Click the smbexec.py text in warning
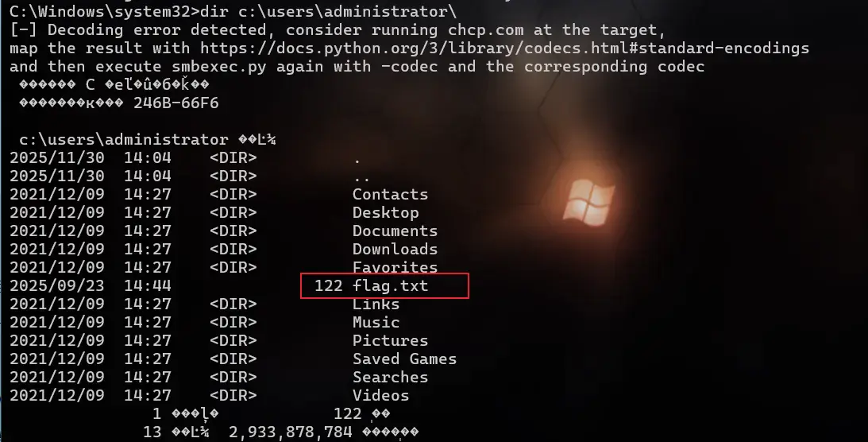The width and height of the screenshot is (868, 442). (219, 67)
